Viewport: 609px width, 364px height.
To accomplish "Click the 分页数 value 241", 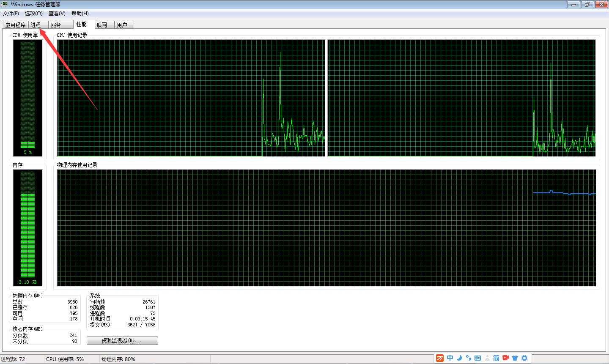I will (x=74, y=335).
